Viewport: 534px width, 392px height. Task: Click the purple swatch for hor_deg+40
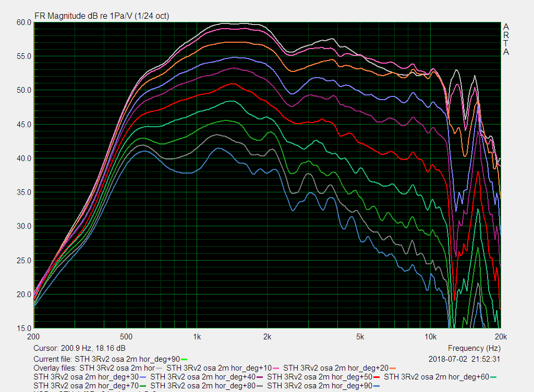click(x=260, y=377)
